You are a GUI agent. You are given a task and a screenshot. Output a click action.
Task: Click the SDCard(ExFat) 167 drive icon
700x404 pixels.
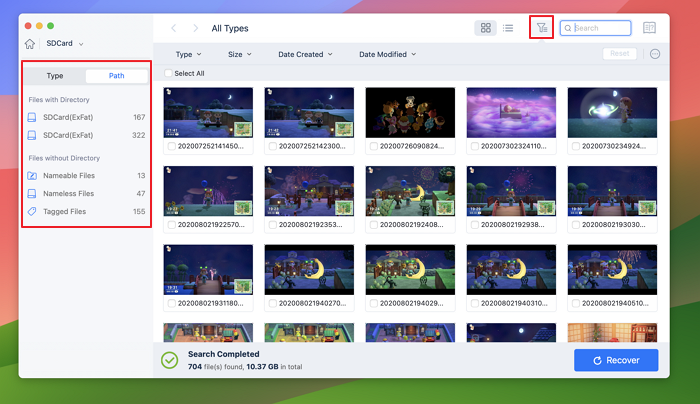pyautogui.click(x=32, y=117)
